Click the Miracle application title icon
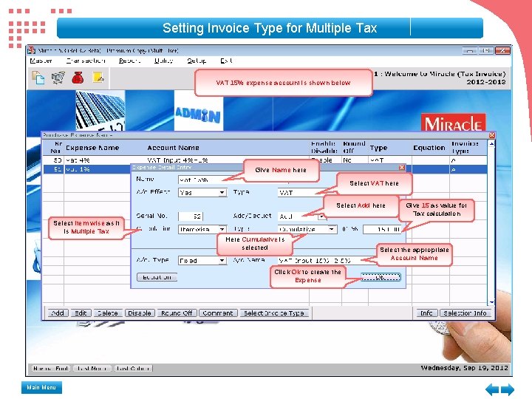 pyautogui.click(x=31, y=50)
